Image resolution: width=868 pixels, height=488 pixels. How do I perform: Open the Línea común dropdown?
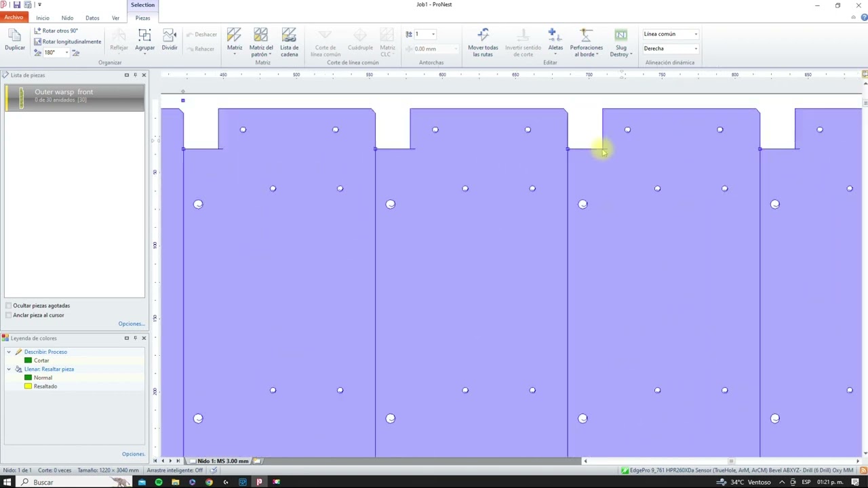click(695, 34)
